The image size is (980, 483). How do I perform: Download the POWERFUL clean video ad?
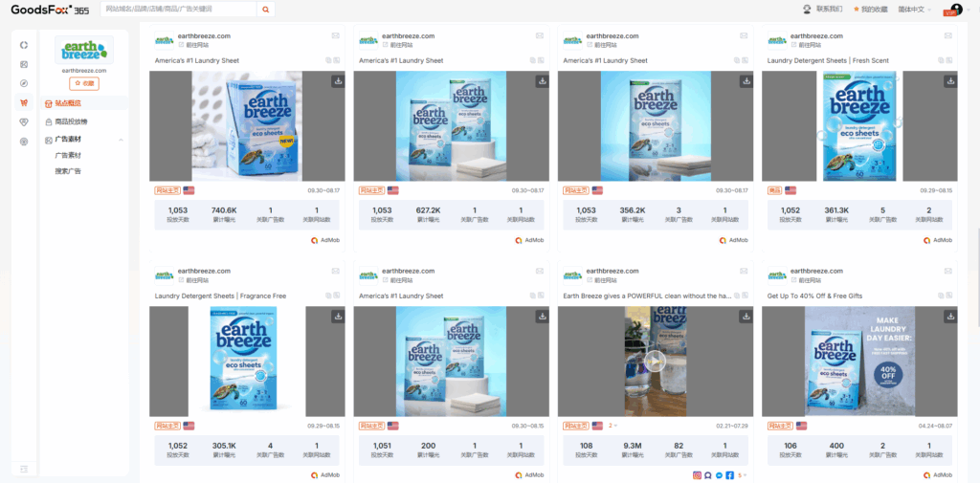(746, 317)
